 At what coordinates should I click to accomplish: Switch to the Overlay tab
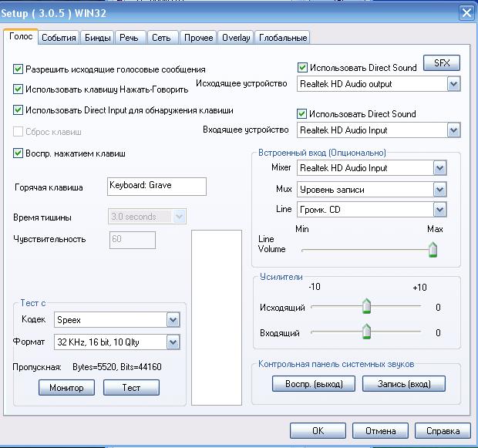point(236,38)
